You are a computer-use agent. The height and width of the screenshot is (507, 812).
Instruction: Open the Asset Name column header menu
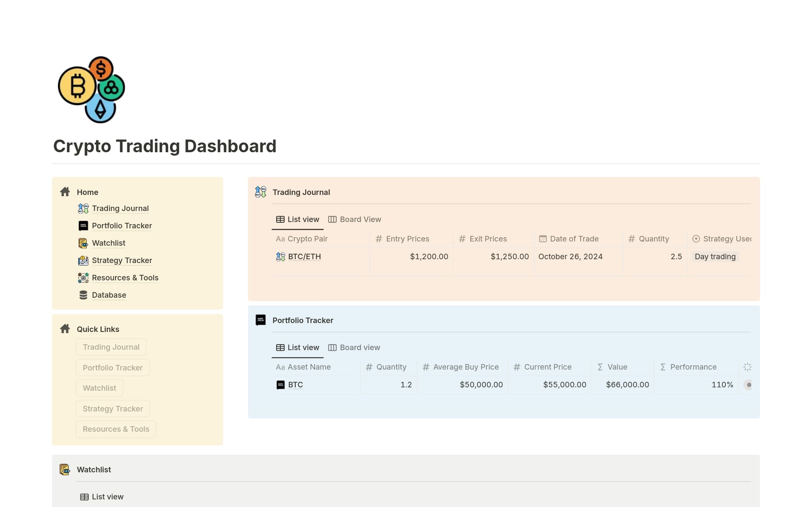point(309,367)
